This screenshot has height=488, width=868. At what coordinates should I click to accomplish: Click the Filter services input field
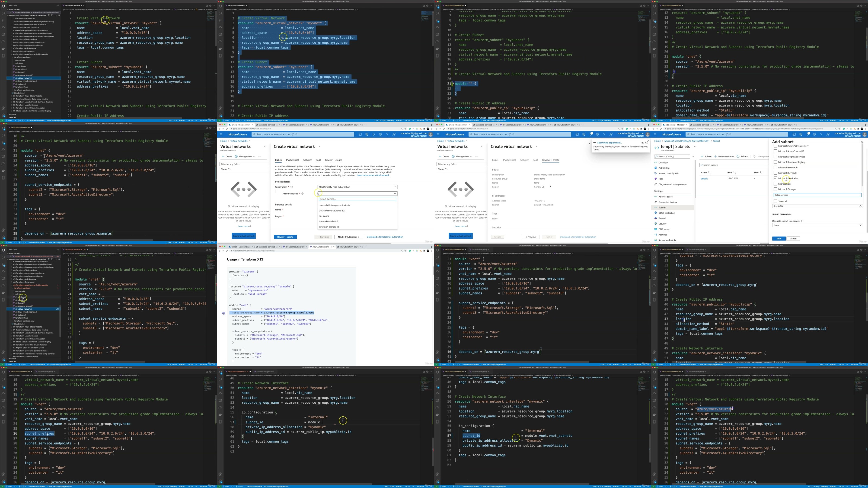817,195
